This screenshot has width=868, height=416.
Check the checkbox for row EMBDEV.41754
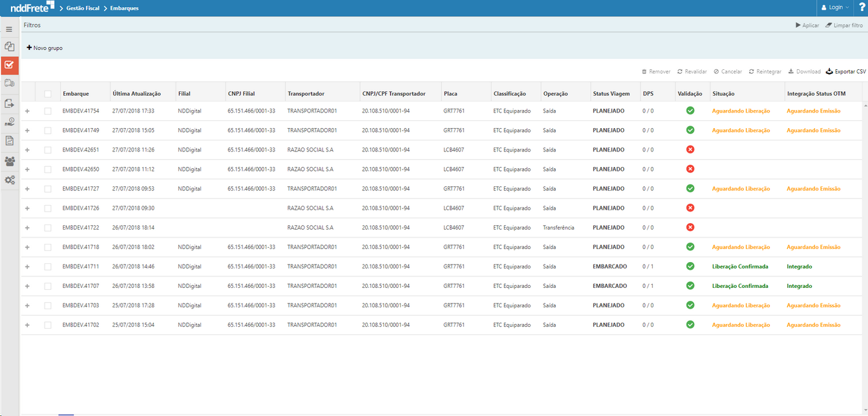pos(48,111)
